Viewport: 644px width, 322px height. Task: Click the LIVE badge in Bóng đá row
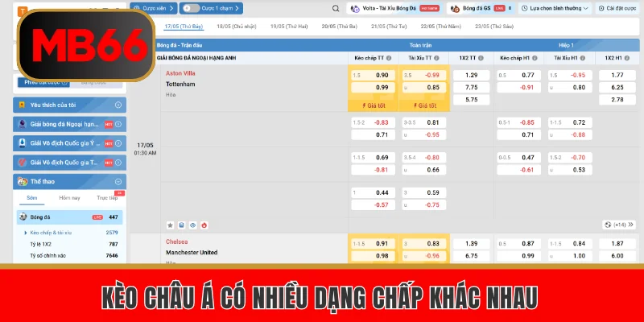[97, 217]
